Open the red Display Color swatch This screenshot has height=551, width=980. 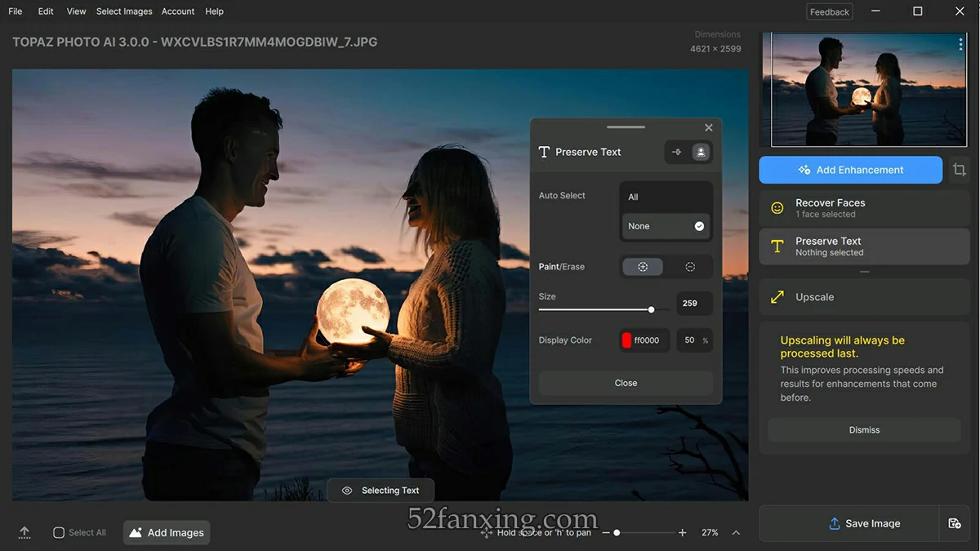pyautogui.click(x=626, y=340)
